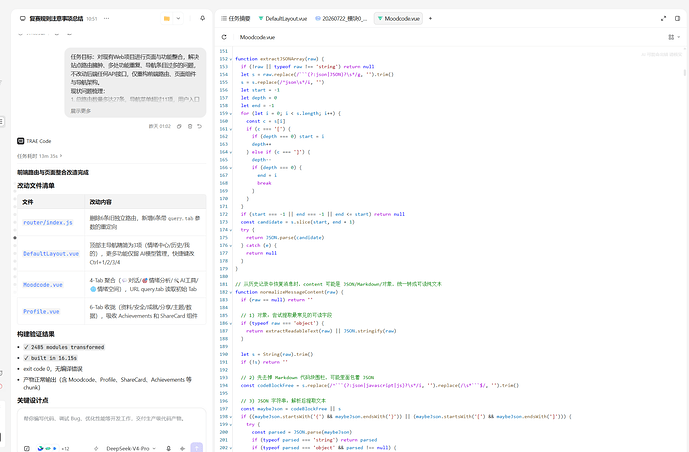689x452 pixels.
Task: Open the three-dot menu beside the chat title
Action: pyautogui.click(x=106, y=18)
